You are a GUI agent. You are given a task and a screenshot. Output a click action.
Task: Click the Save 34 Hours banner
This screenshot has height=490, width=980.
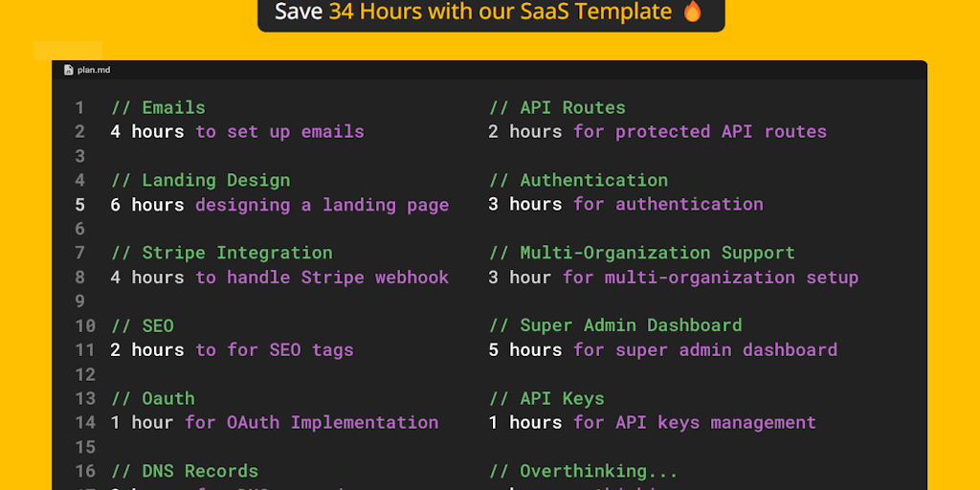[491, 13]
